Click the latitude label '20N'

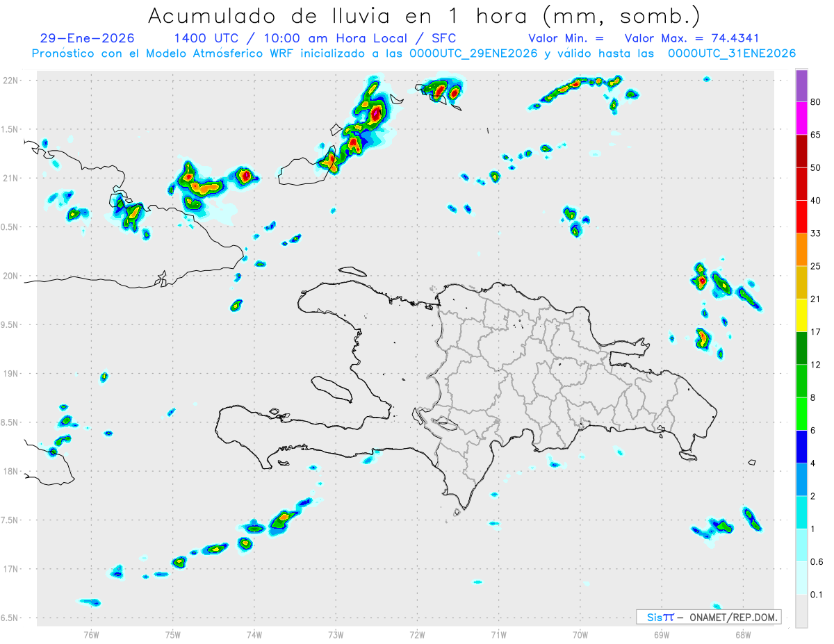(x=12, y=276)
